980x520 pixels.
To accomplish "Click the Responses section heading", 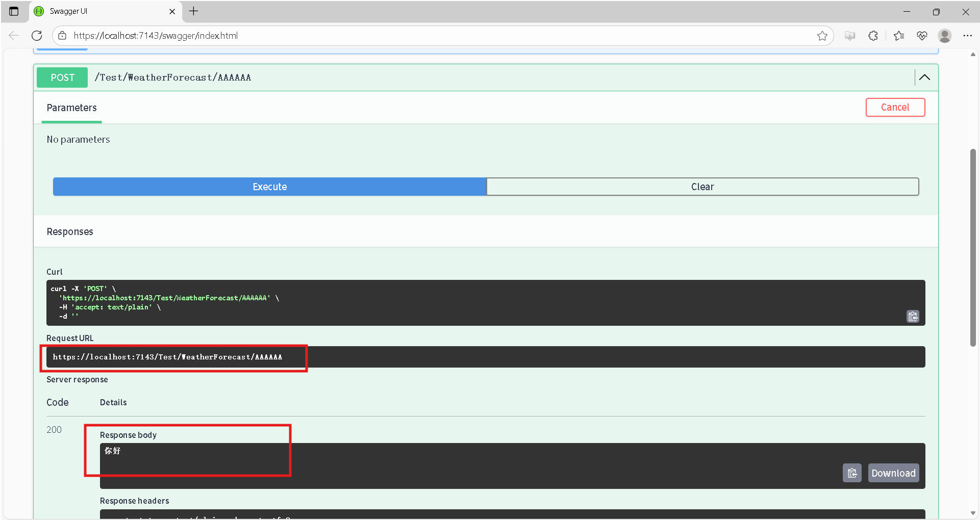I will tap(70, 232).
